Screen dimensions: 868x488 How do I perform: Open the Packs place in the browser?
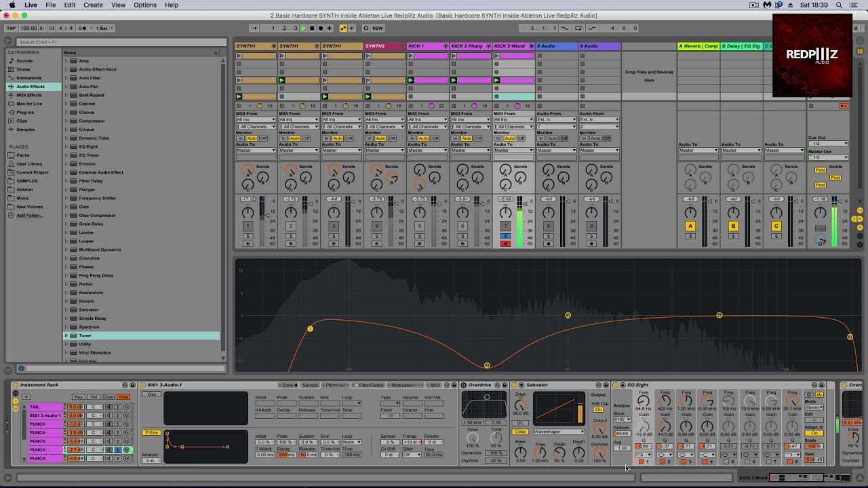[x=23, y=155]
